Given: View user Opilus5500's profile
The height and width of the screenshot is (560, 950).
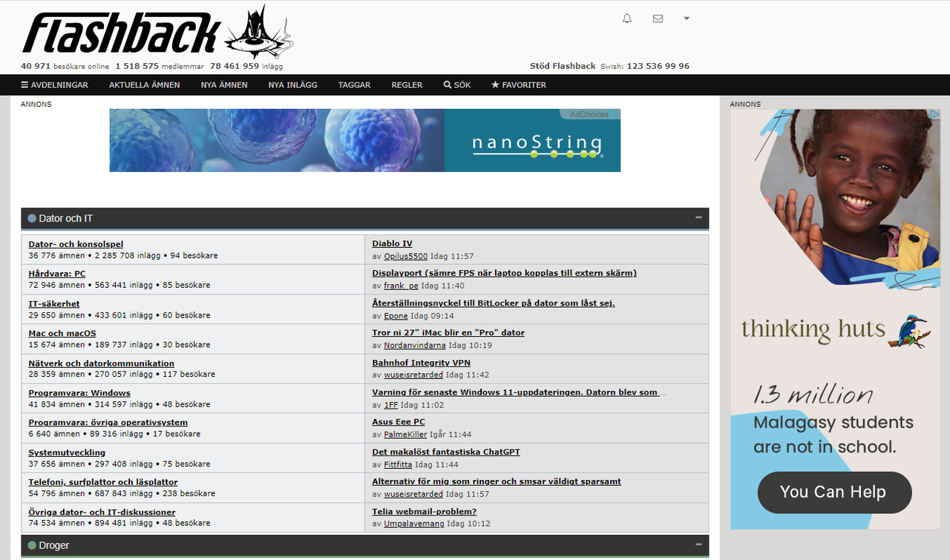Looking at the screenshot, I should pos(406,256).
